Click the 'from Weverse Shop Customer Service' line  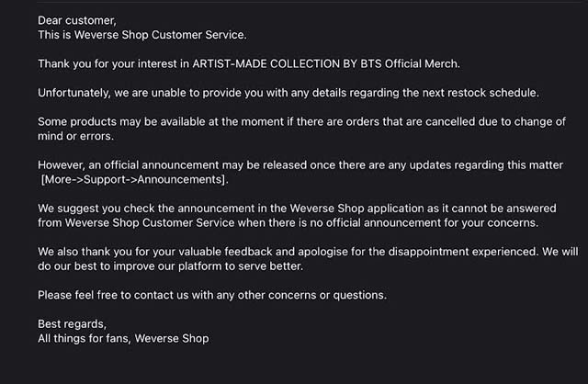(136, 222)
